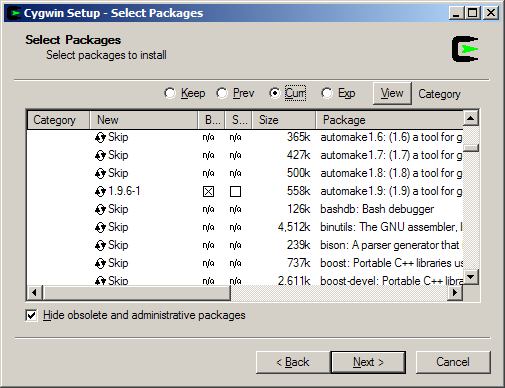
Task: Click the New column header
Action: tap(144, 120)
